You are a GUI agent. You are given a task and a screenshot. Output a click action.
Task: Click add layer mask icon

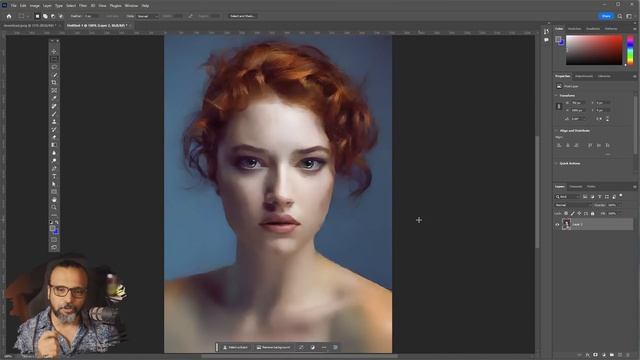(596, 355)
